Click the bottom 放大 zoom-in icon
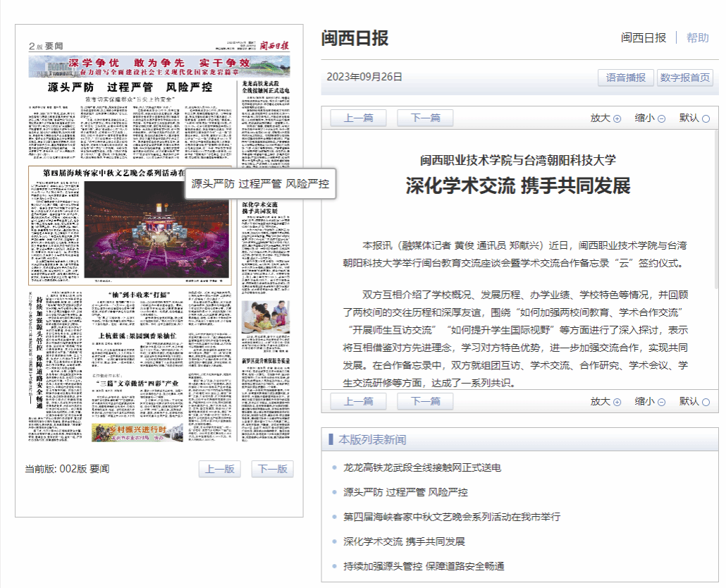This screenshot has width=726, height=588. pos(617,402)
